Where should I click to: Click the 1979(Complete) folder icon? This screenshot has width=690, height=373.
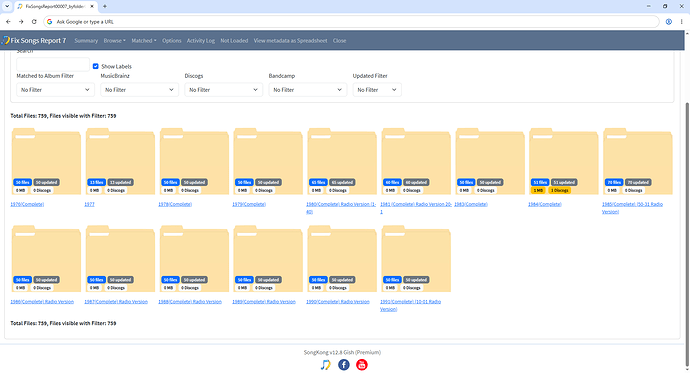click(x=268, y=161)
